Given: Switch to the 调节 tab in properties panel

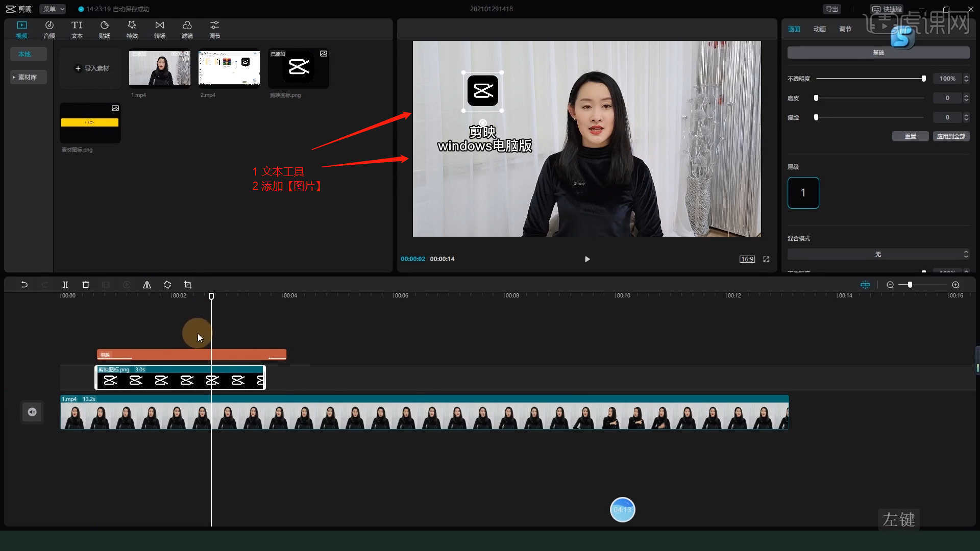Looking at the screenshot, I should tap(845, 29).
